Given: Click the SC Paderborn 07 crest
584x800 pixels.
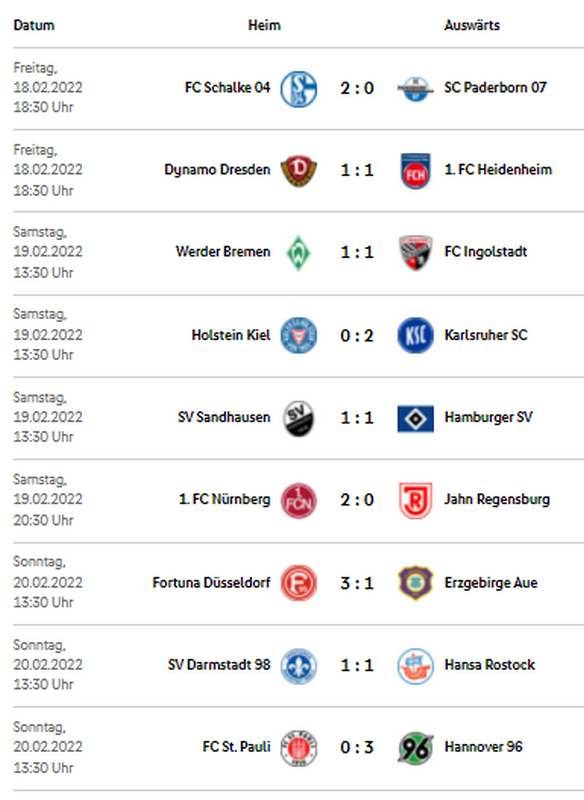Looking at the screenshot, I should coord(415,88).
